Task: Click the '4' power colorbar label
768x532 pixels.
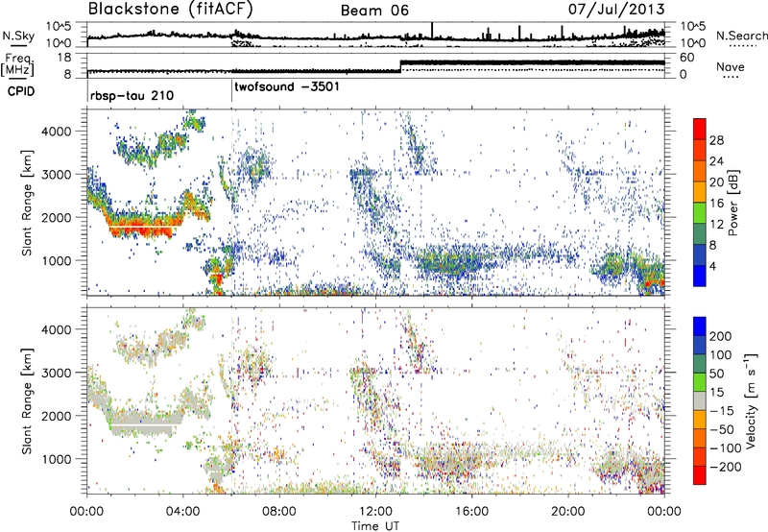Action: [713, 266]
